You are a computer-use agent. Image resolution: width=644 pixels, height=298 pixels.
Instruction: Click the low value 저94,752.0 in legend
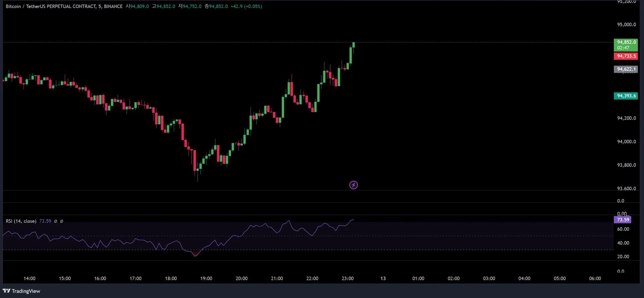tap(190, 6)
